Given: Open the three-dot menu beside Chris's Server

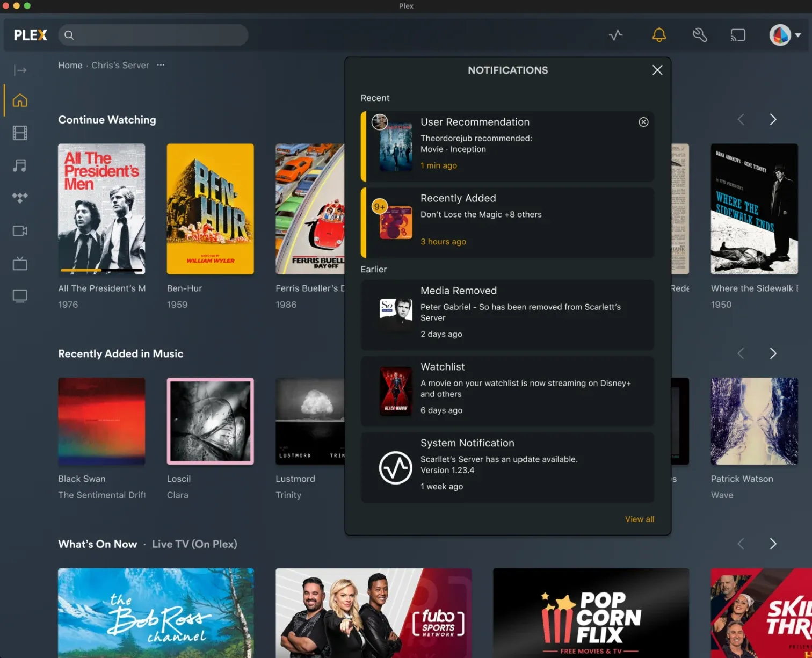Looking at the screenshot, I should (x=161, y=65).
